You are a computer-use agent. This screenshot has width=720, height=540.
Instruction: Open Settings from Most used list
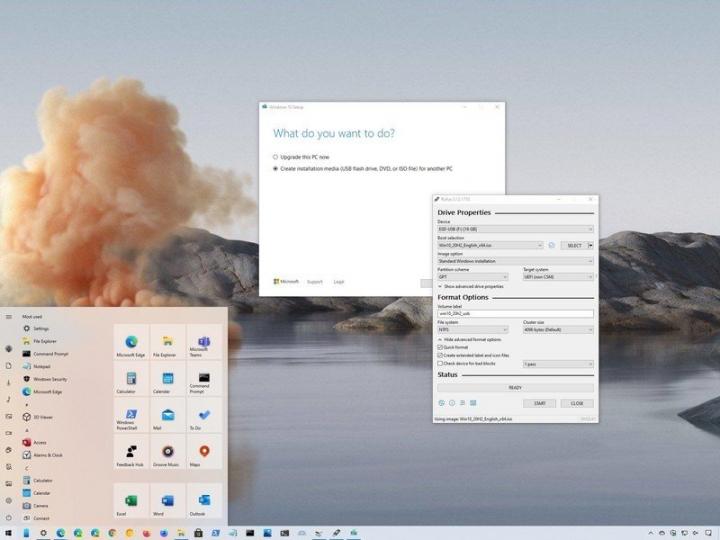41,328
